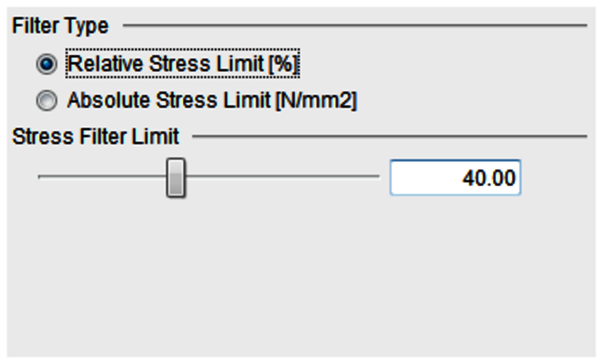Image resolution: width=601 pixels, height=364 pixels.
Task: Click slider track just right of the handle
Action: pyautogui.click(x=205, y=177)
